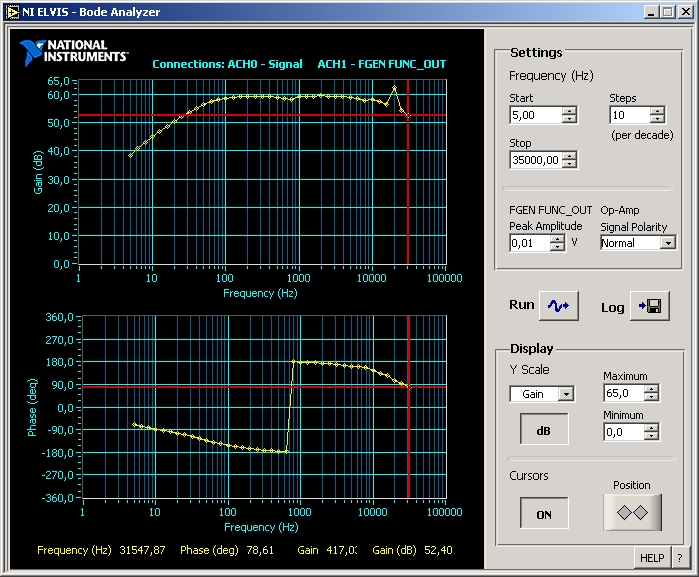Click the 65,0 top tick of the Gain axis
The image size is (699, 577).
59,81
